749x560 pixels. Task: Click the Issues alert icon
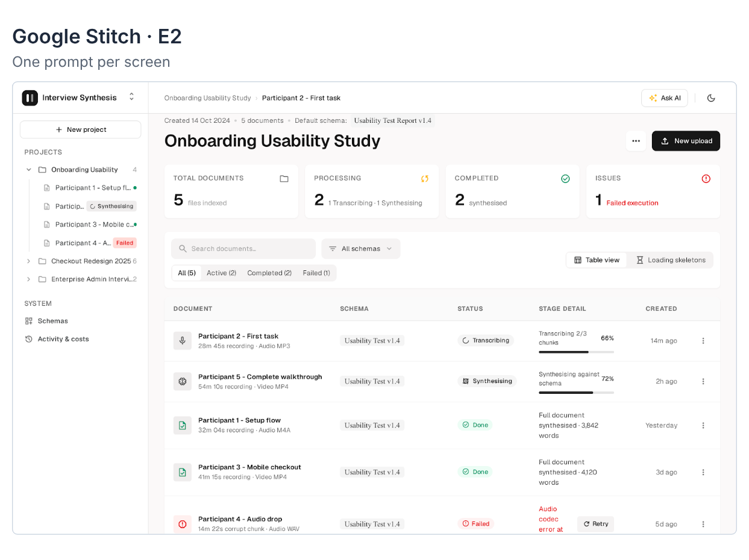tap(706, 179)
